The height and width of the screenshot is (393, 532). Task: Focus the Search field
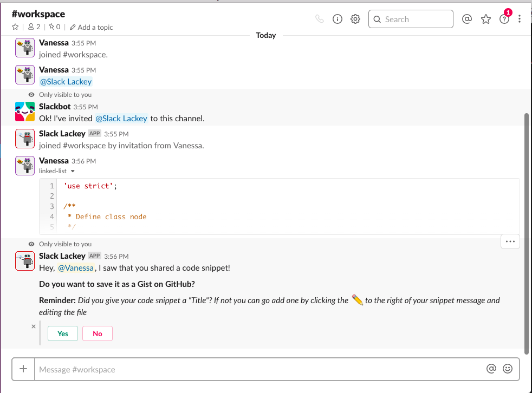coord(411,19)
